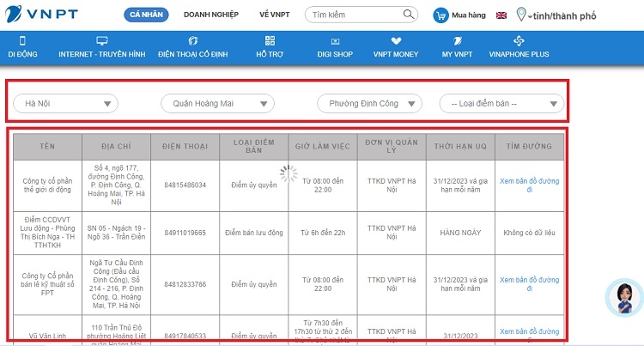Expand the tỉnh/thành phố selector

pos(562,16)
